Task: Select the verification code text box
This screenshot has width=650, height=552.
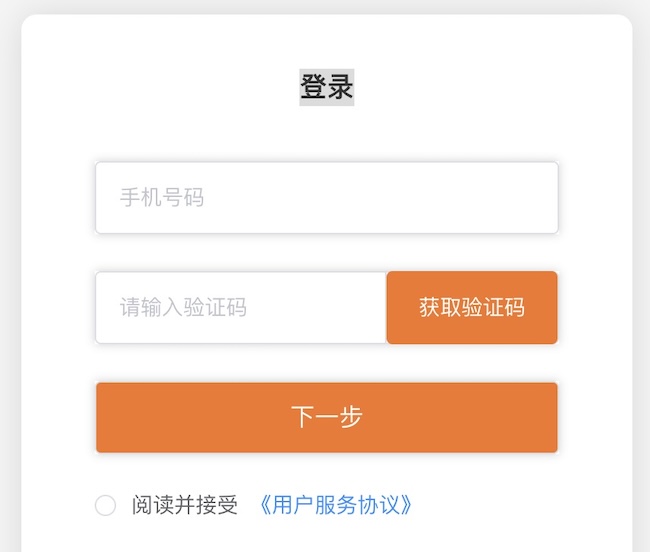Action: (x=241, y=308)
